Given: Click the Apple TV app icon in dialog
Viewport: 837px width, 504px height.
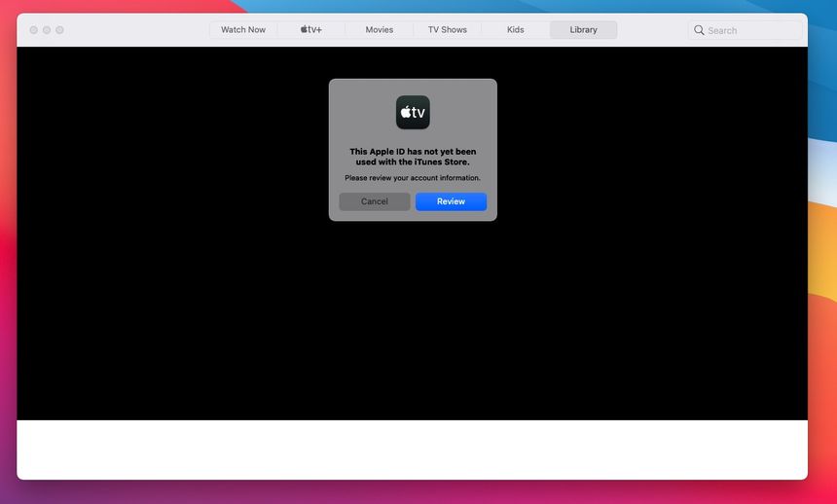Looking at the screenshot, I should point(413,112).
